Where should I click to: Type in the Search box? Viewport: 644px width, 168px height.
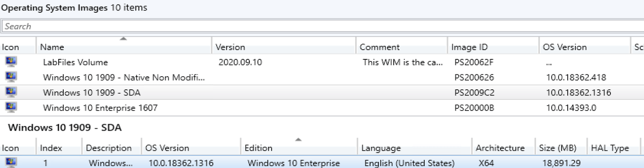coord(309,26)
